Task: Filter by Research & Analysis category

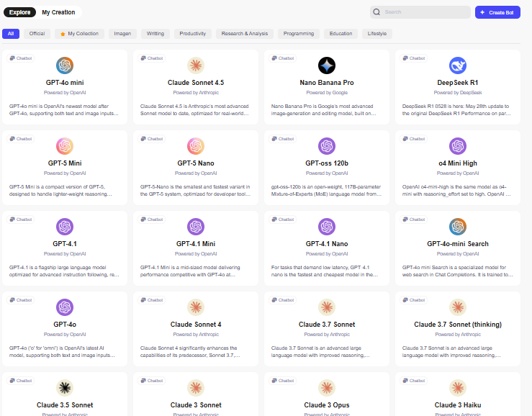Action: [x=244, y=34]
